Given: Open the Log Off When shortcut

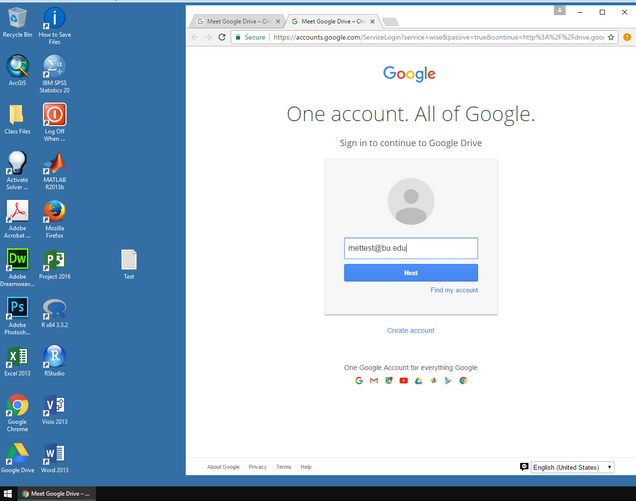Looking at the screenshot, I should [54, 122].
